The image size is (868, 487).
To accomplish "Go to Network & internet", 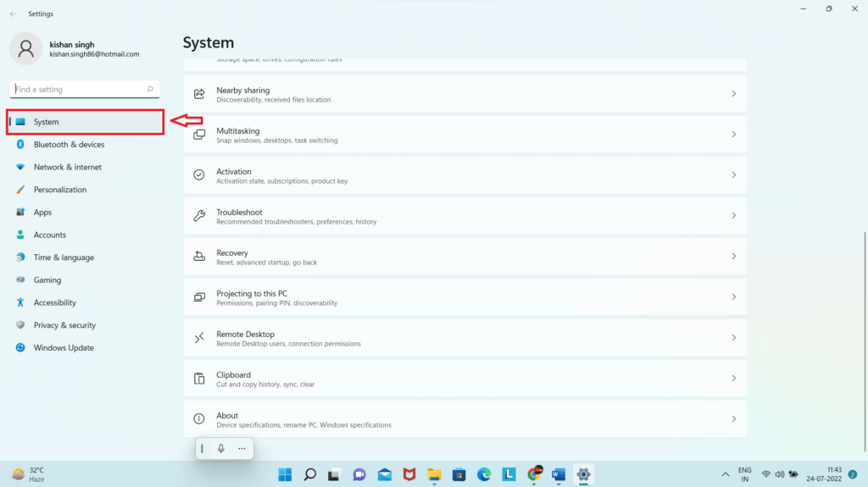I will [x=86, y=167].
